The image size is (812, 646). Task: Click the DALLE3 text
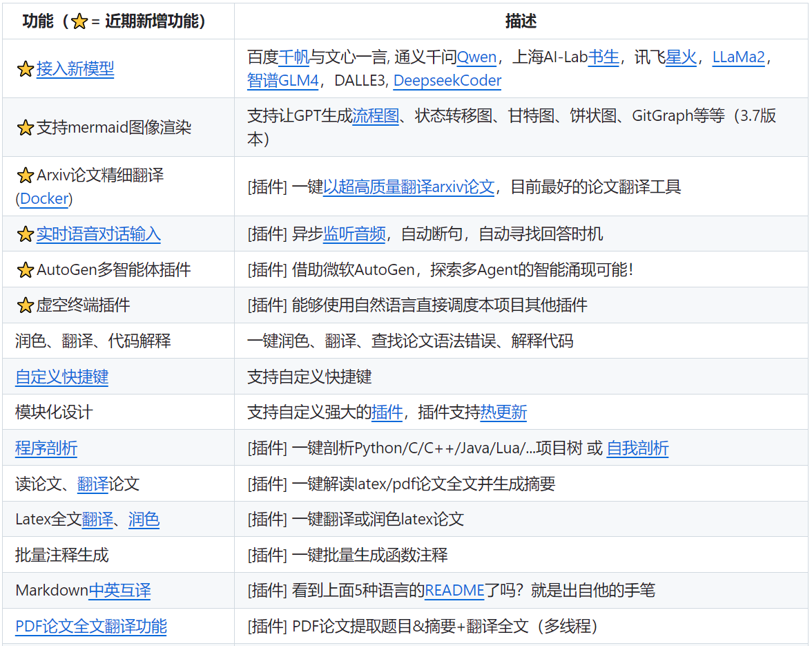(x=360, y=81)
